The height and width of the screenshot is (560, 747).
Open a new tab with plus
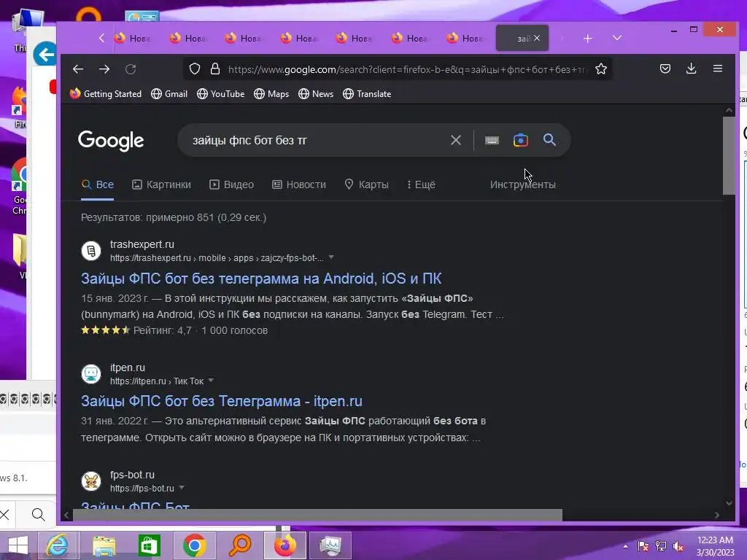click(x=588, y=38)
